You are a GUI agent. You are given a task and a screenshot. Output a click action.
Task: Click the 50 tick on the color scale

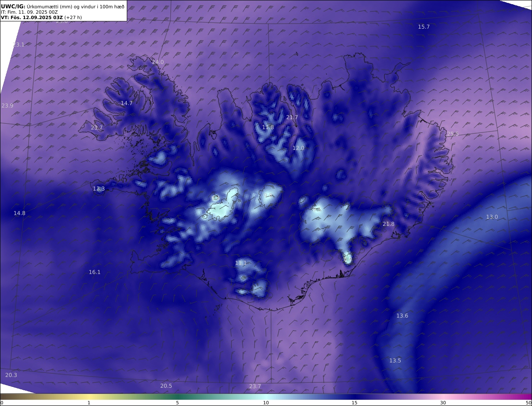[x=528, y=403]
